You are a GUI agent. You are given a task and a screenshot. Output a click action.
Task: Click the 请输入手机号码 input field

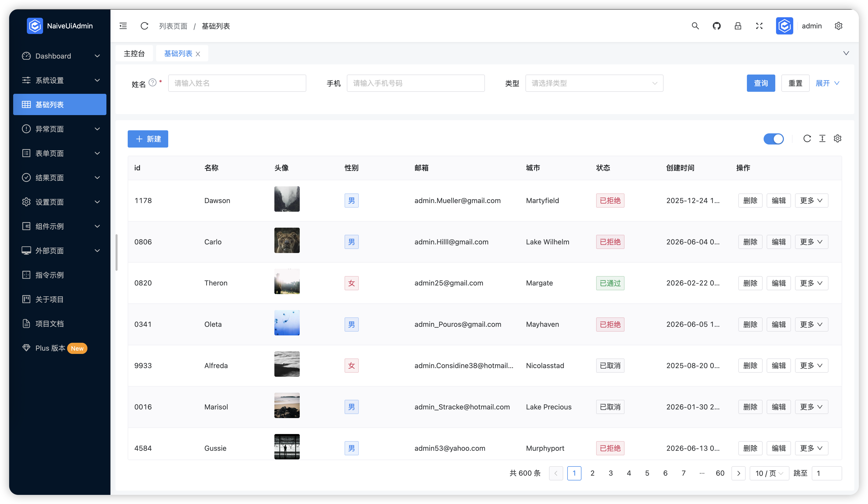pyautogui.click(x=416, y=83)
